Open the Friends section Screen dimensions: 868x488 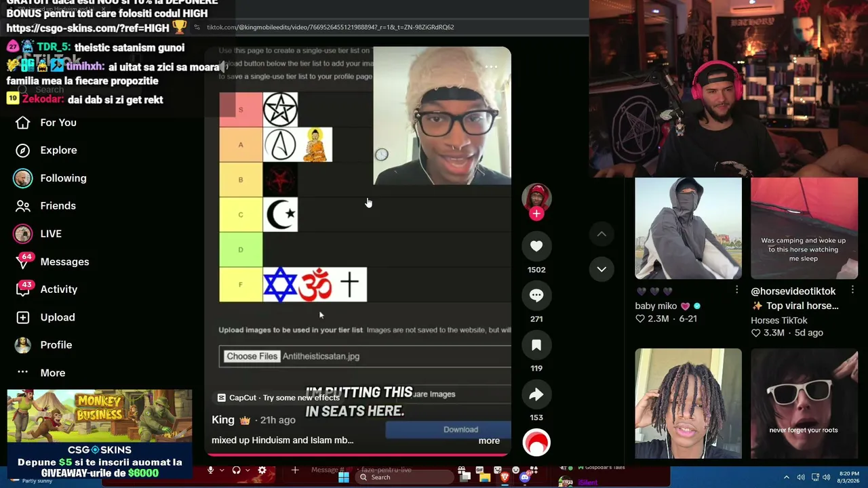(45, 206)
